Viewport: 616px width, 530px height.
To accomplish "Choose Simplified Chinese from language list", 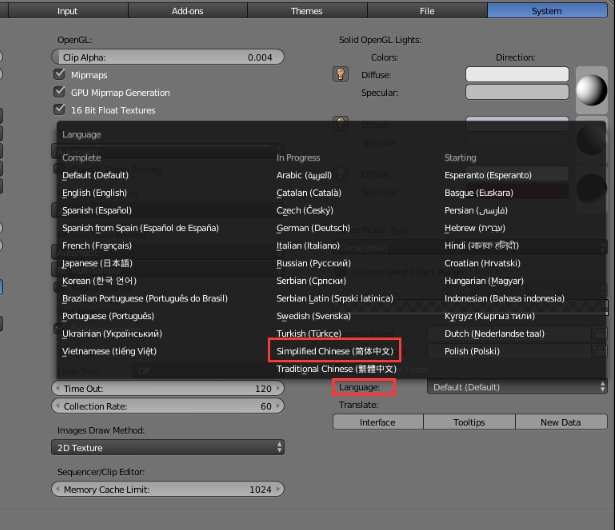I will coord(335,351).
